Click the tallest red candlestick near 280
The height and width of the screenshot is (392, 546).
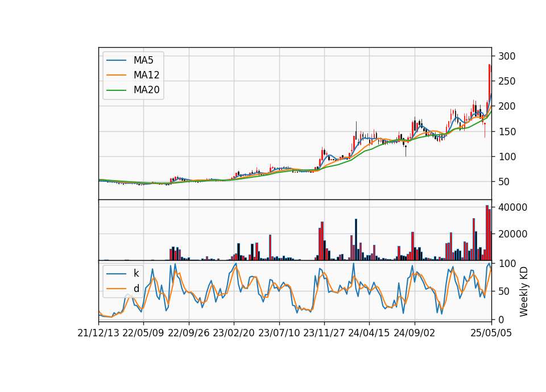tap(490, 82)
